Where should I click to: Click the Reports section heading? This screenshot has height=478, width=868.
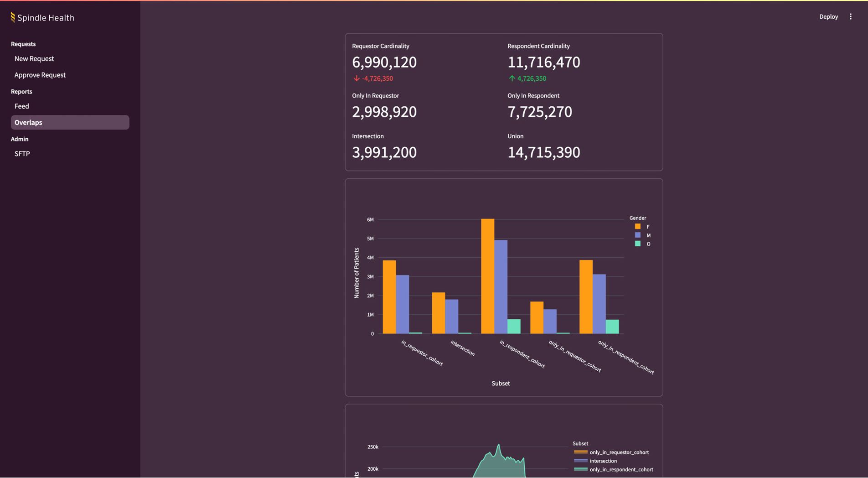point(21,91)
